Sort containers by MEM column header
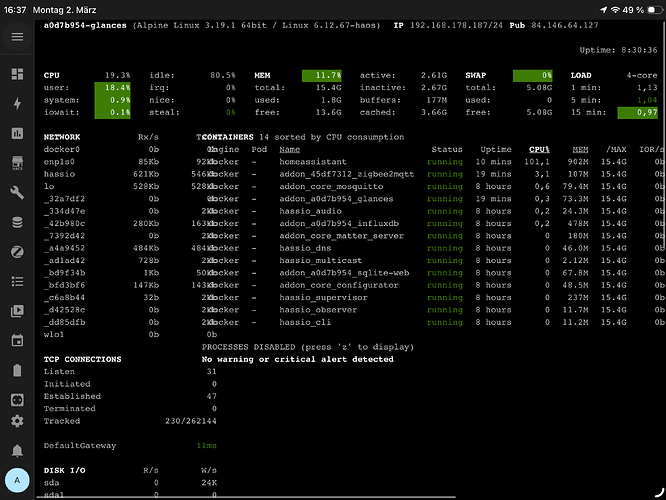This screenshot has height=500, width=666. click(579, 149)
